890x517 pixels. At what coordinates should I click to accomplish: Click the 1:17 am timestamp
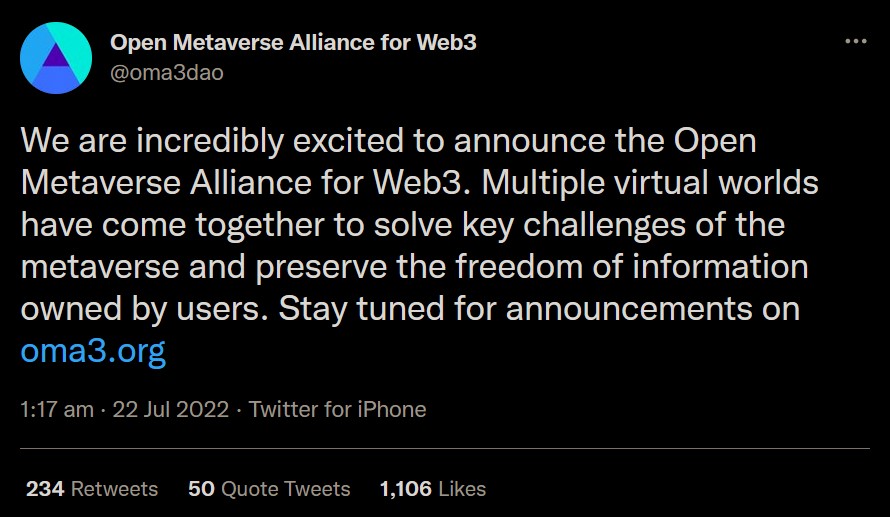point(57,409)
